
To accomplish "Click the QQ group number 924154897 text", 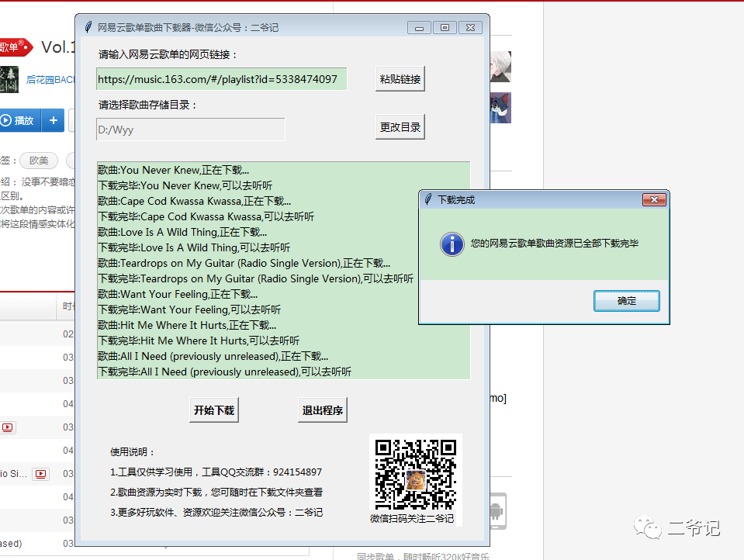I will [x=297, y=472].
